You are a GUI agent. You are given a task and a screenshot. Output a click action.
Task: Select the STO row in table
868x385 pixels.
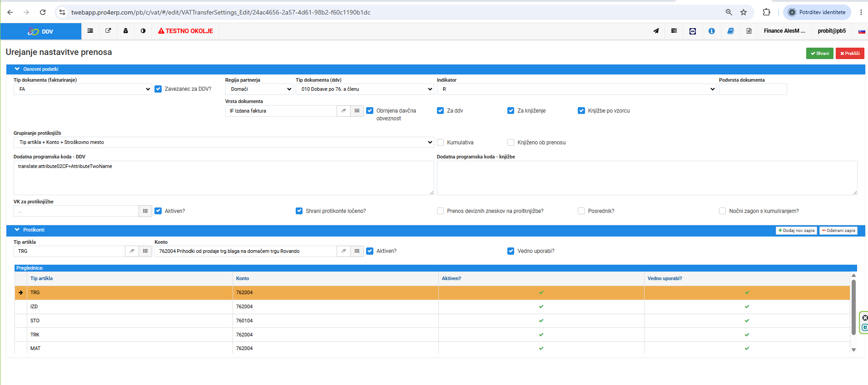pos(432,321)
